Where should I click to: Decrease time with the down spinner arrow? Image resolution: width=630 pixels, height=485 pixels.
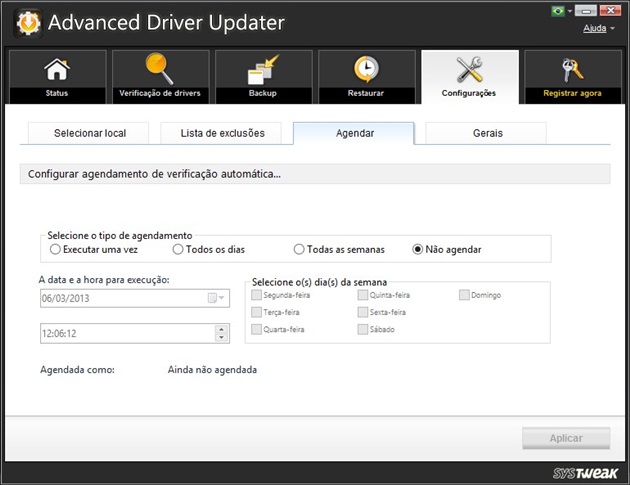click(x=221, y=338)
